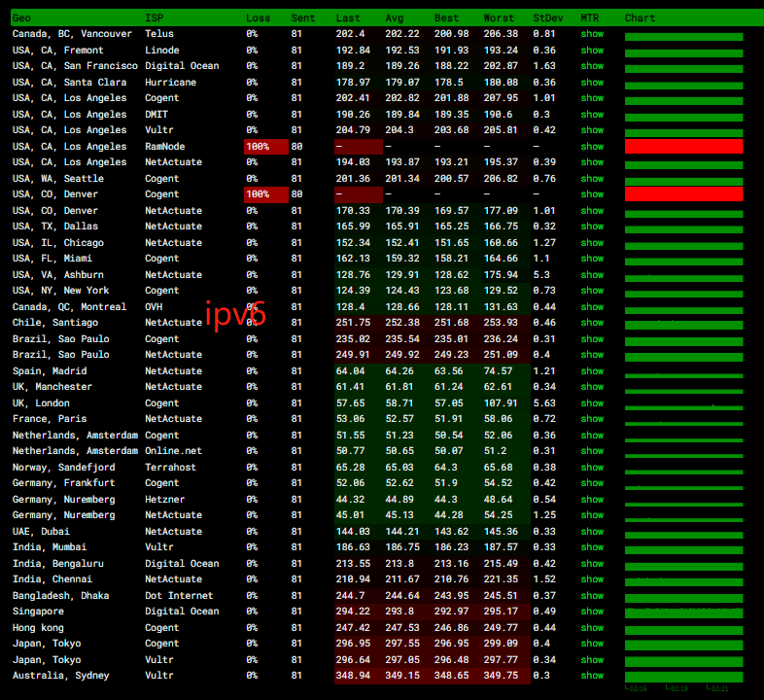Click the green chart bar for Vancouver Telus
Image resolution: width=764 pixels, height=700 pixels.
coord(683,37)
